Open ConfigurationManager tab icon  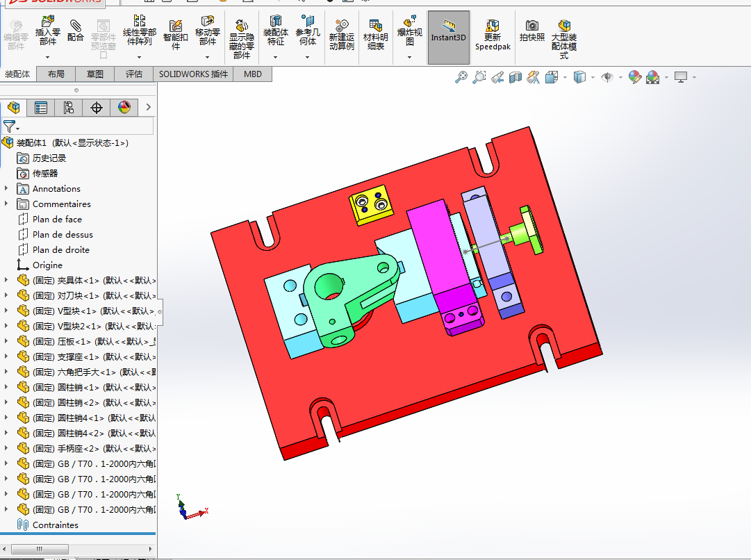point(69,108)
